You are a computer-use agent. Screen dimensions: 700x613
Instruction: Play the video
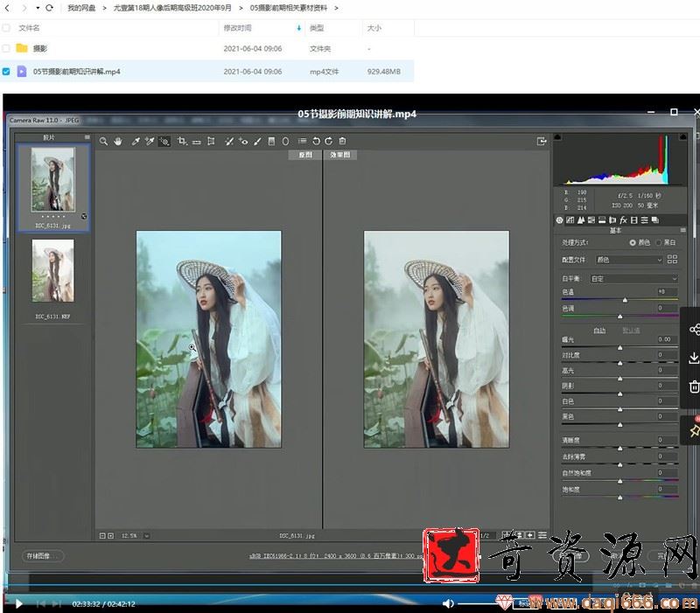point(18,603)
